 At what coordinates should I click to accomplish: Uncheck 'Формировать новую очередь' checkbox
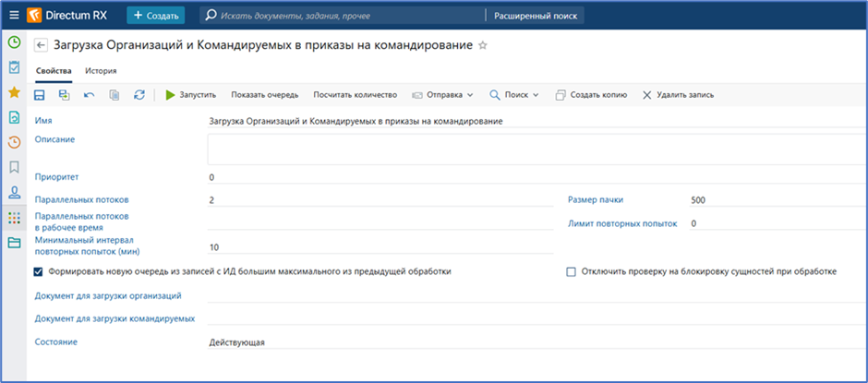coord(39,271)
